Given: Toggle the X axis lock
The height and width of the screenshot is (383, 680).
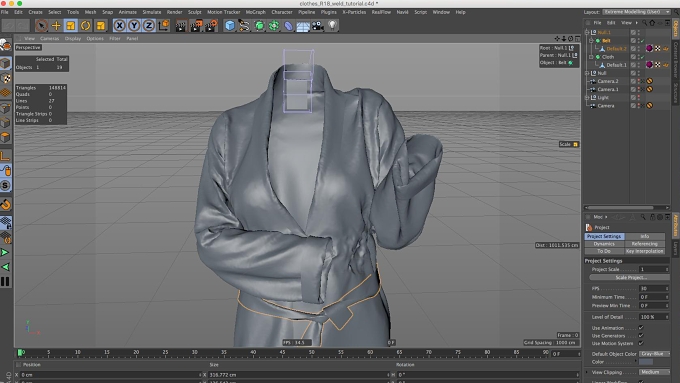Looking at the screenshot, I should [x=119, y=26].
